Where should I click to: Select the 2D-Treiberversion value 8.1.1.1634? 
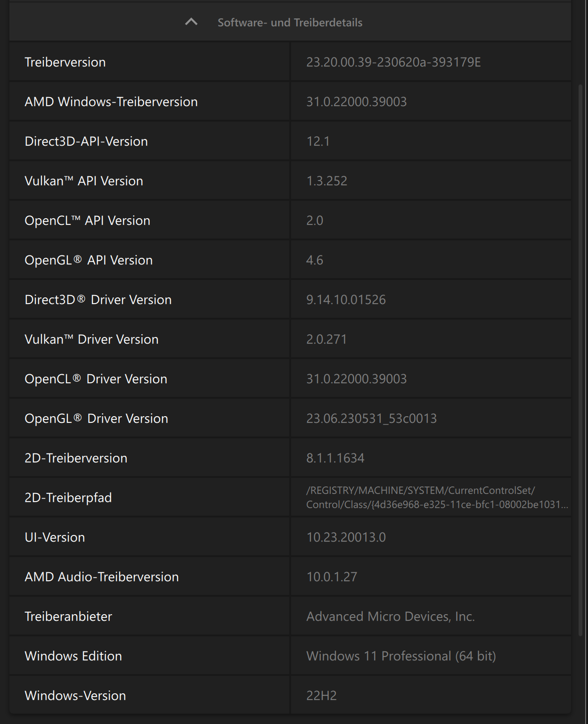pyautogui.click(x=336, y=458)
